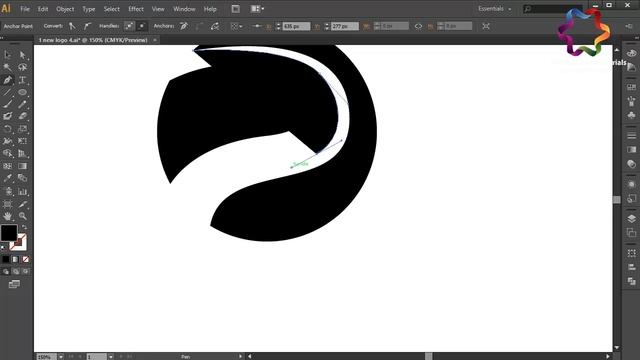Open the File menu
The height and width of the screenshot is (360, 640).
tap(25, 9)
